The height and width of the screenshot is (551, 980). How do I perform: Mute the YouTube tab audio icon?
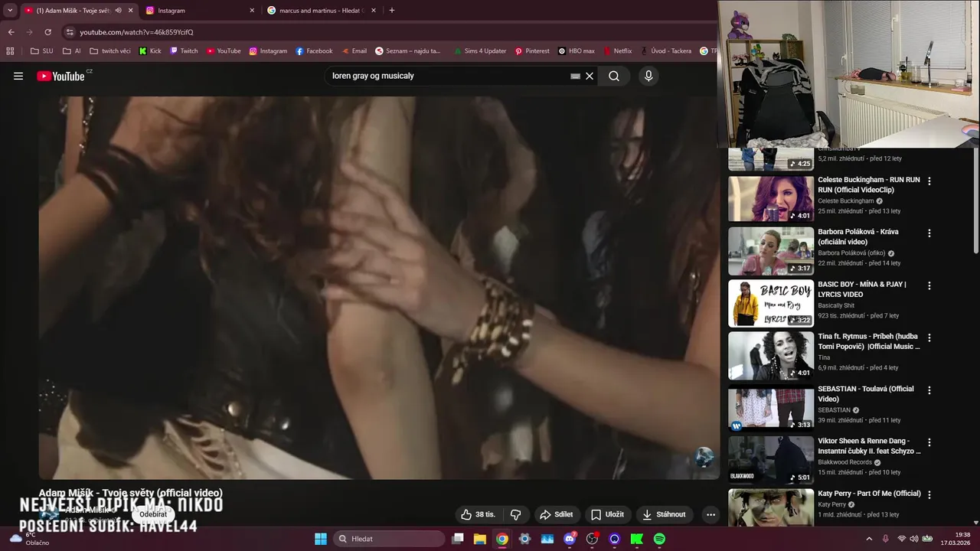118,11
